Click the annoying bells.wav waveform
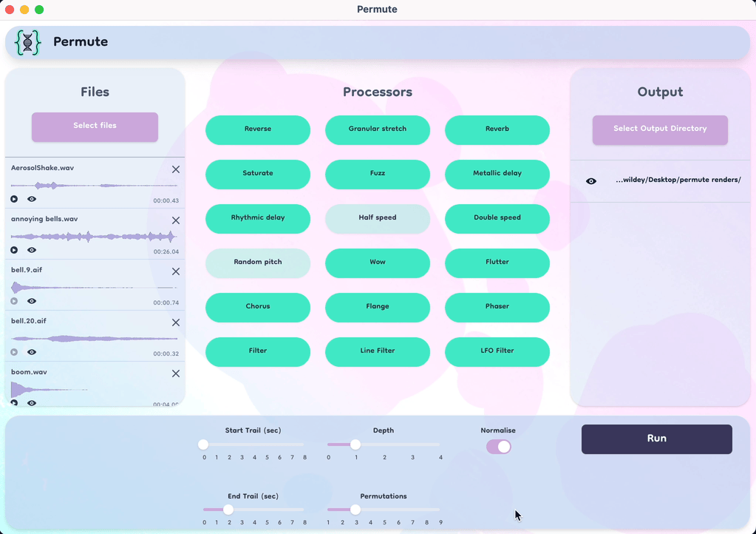 [94, 237]
